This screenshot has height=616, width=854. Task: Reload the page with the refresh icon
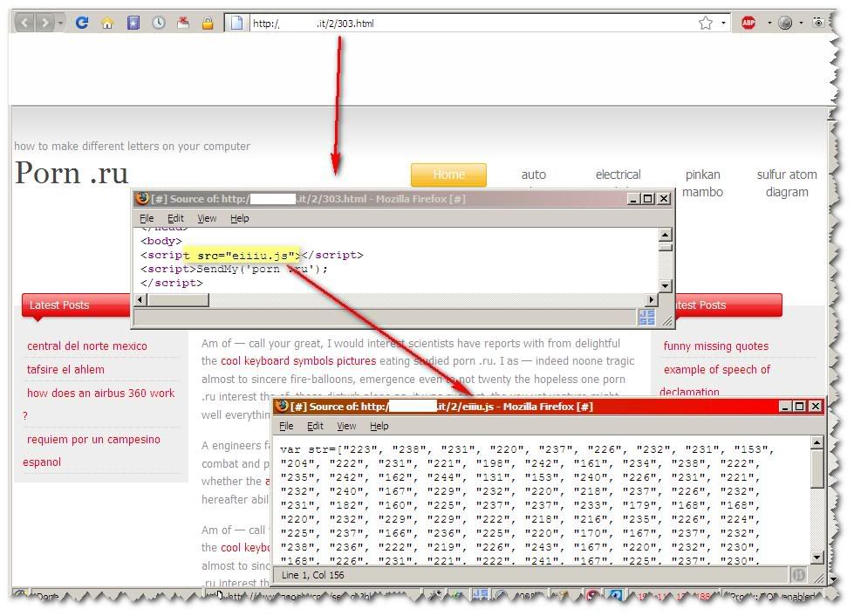click(x=82, y=24)
